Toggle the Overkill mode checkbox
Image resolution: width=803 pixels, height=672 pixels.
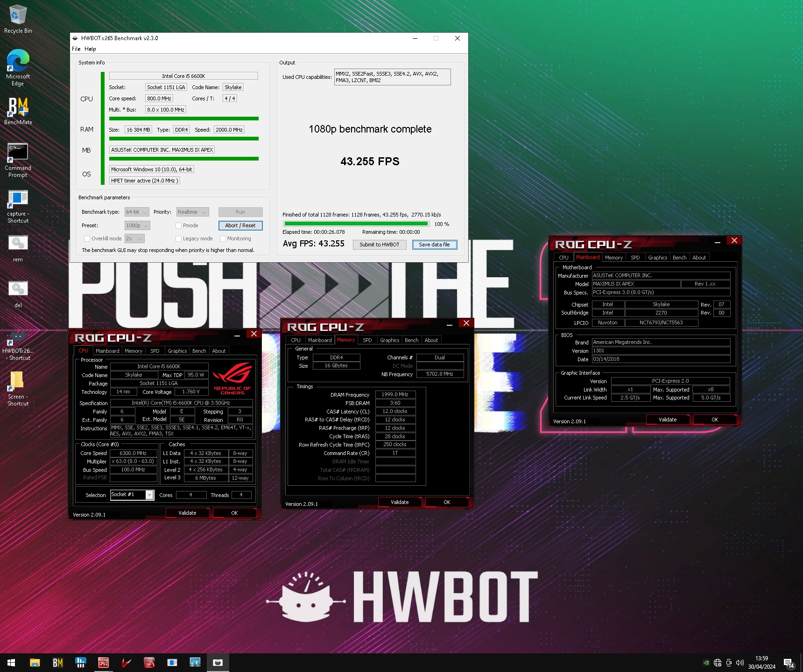tap(87, 238)
